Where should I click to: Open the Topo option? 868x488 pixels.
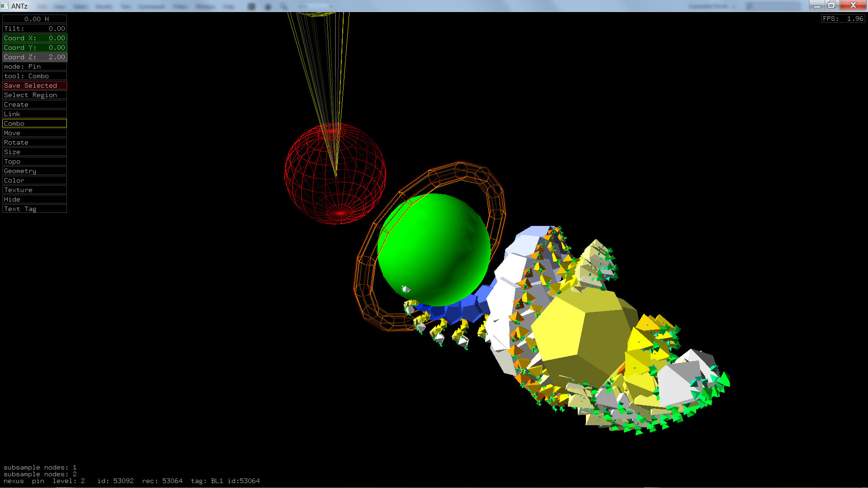34,161
